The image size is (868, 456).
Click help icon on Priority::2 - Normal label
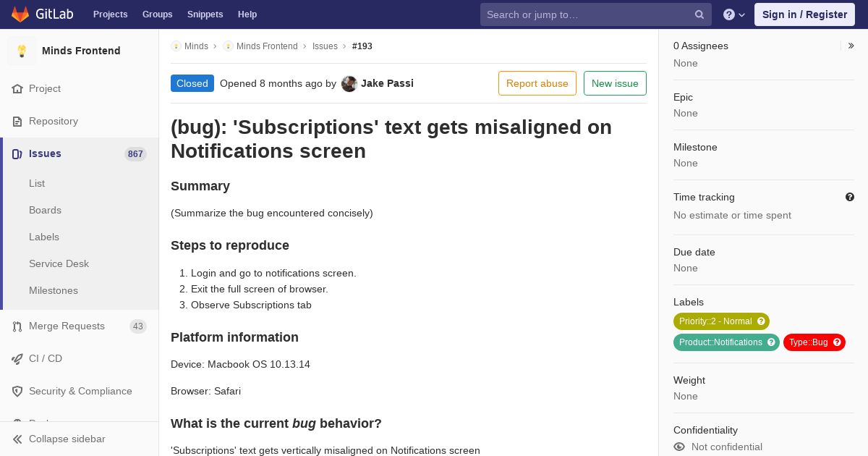point(761,321)
